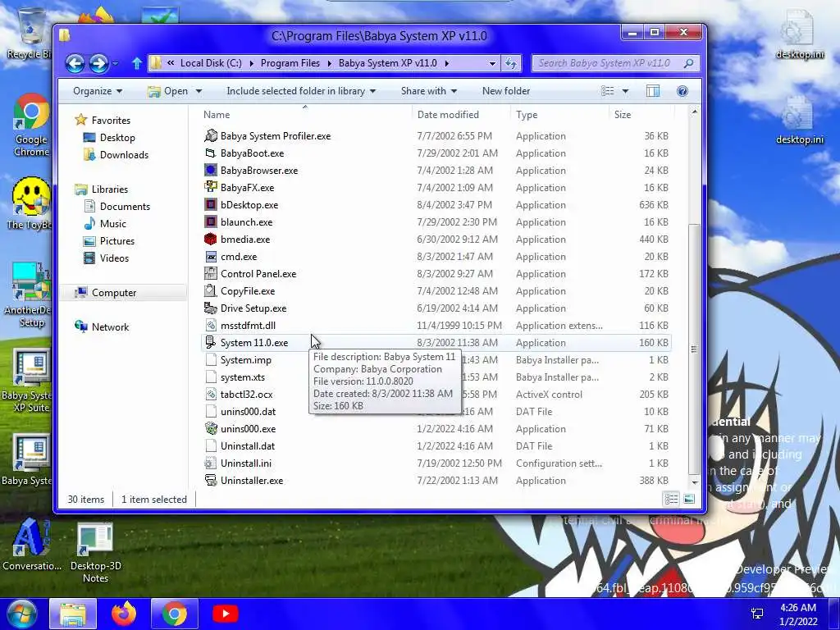
Task: Open the address bar history dropdown
Action: tap(492, 63)
